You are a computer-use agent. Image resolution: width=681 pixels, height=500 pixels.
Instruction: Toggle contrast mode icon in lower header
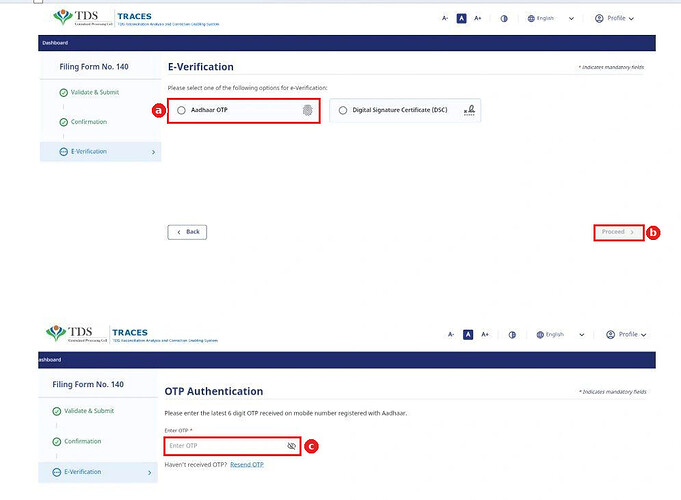512,335
